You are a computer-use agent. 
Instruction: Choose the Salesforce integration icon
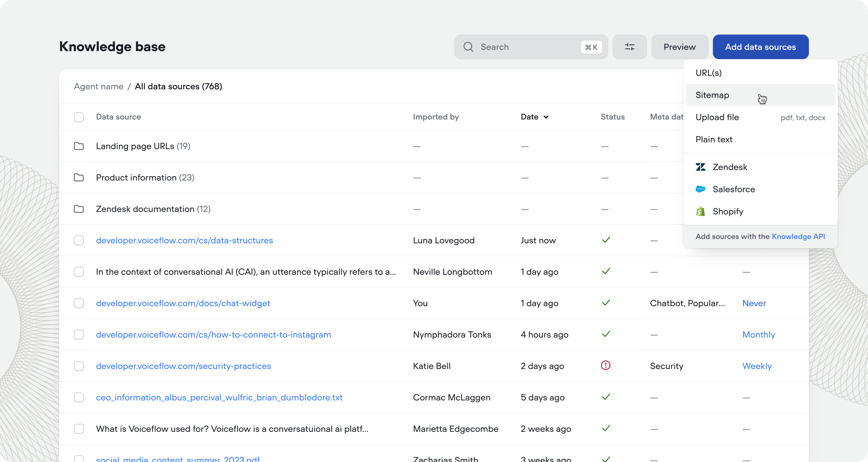[701, 189]
